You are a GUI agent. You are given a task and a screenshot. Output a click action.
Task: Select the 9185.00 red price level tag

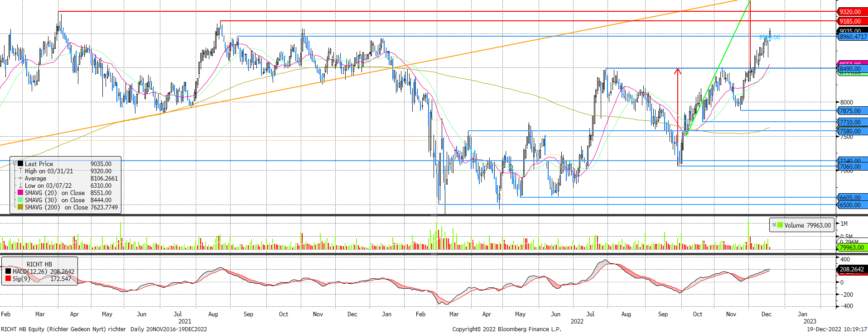click(x=850, y=21)
